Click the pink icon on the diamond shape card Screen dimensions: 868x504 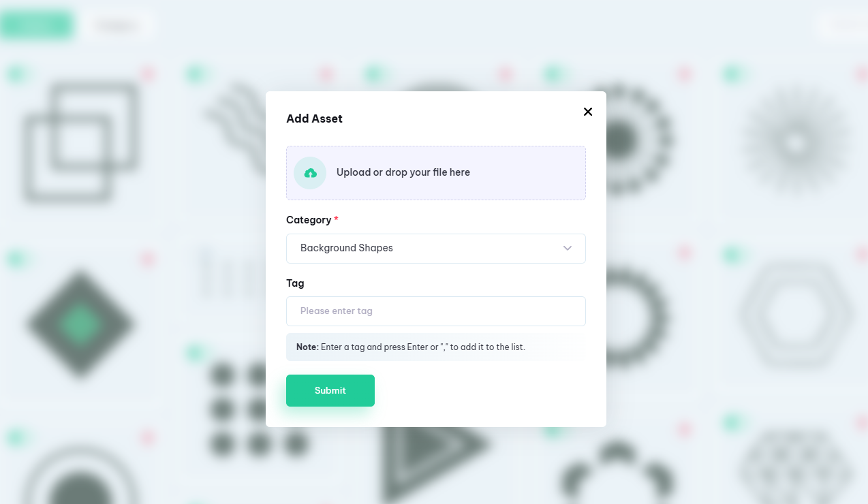click(147, 259)
